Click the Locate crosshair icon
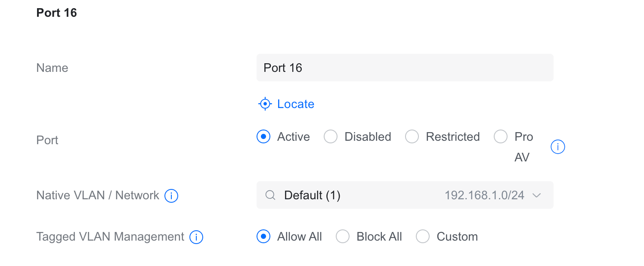Viewport: 644px width, 266px height. point(265,104)
